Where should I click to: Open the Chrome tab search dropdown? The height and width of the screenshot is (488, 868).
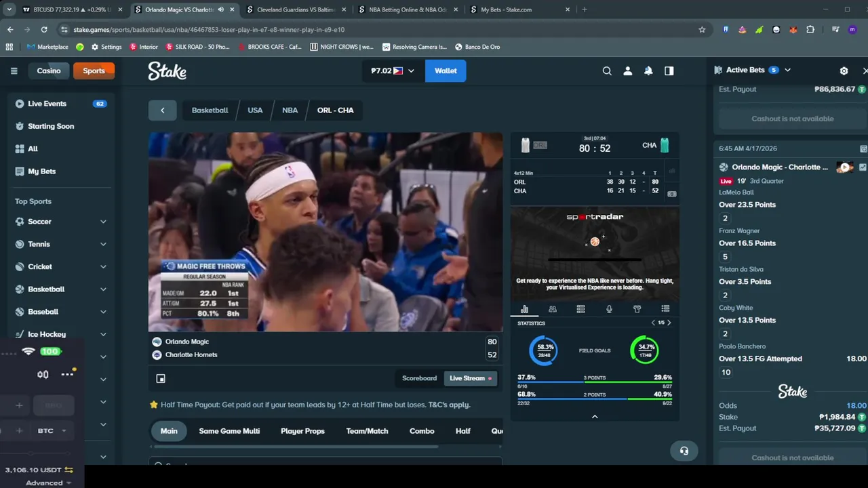(9, 9)
